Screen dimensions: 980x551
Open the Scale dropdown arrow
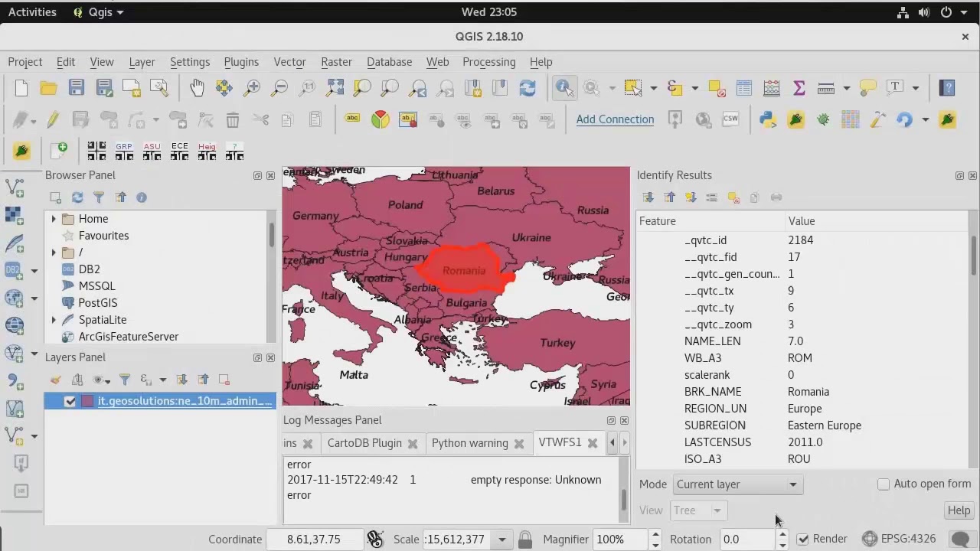click(502, 540)
